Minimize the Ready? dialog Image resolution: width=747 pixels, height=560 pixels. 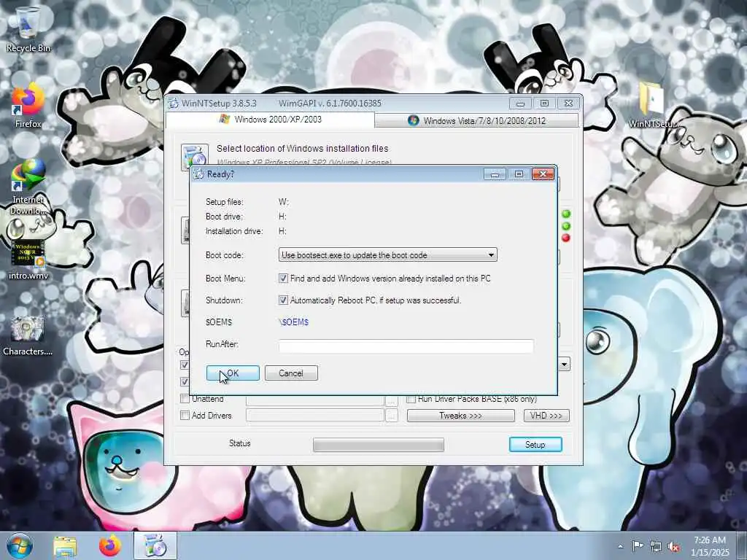coord(495,174)
